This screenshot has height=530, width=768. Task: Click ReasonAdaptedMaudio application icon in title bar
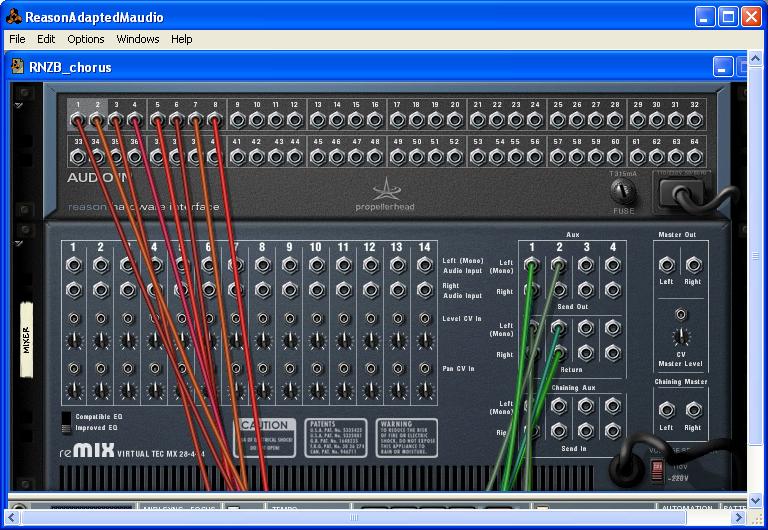point(14,17)
